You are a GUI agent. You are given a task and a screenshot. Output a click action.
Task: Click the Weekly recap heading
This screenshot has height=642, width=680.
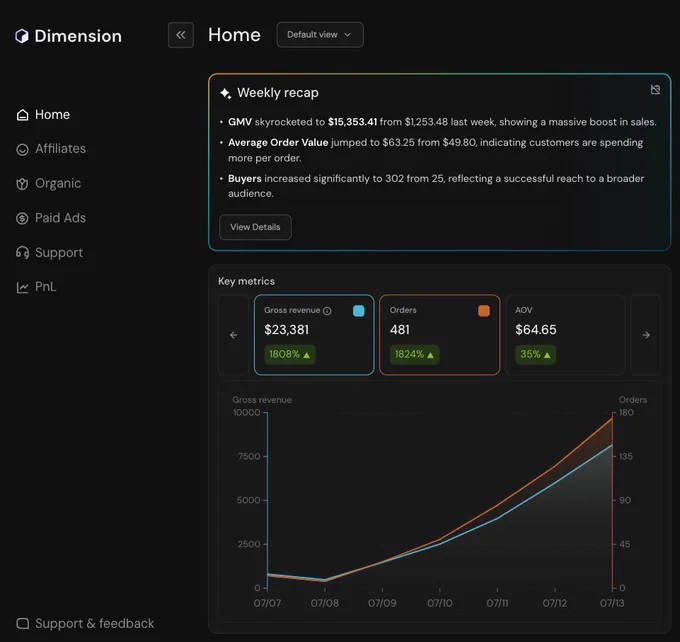tap(278, 93)
